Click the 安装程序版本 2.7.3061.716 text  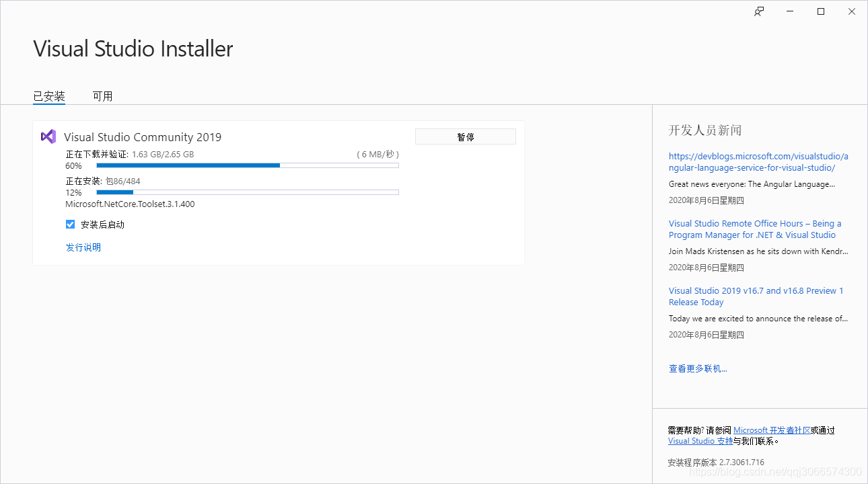tap(716, 462)
